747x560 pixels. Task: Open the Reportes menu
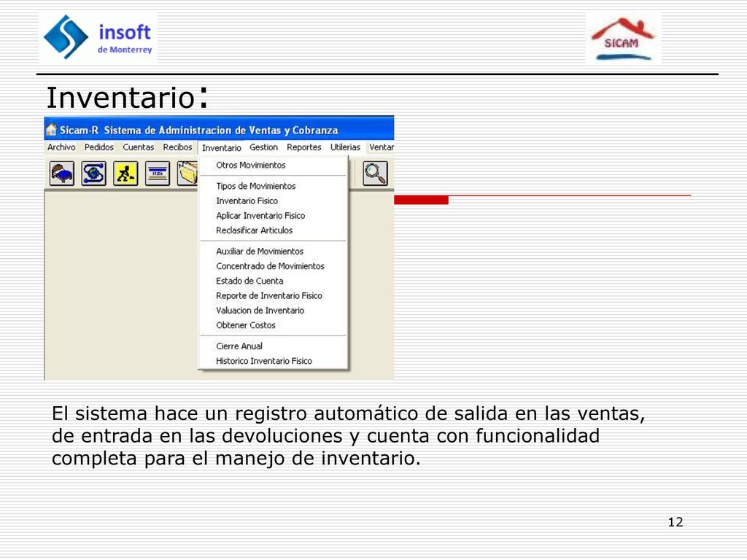304,147
